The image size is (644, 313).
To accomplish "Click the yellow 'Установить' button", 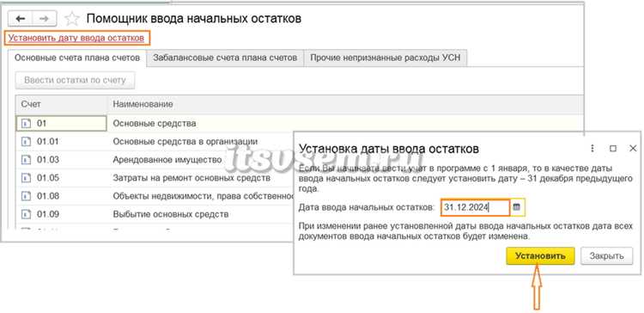I will click(x=540, y=256).
